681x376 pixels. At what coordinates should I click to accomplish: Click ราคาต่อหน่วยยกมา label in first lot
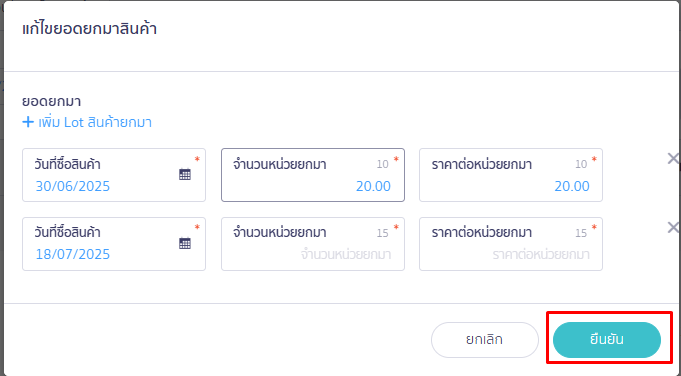[x=482, y=164]
